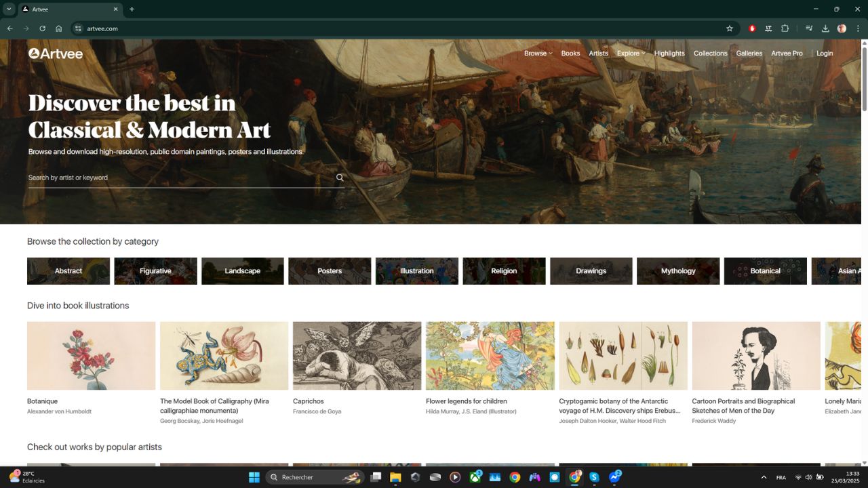Open the Artvee Pro link
The width and height of the screenshot is (868, 488).
[786, 53]
